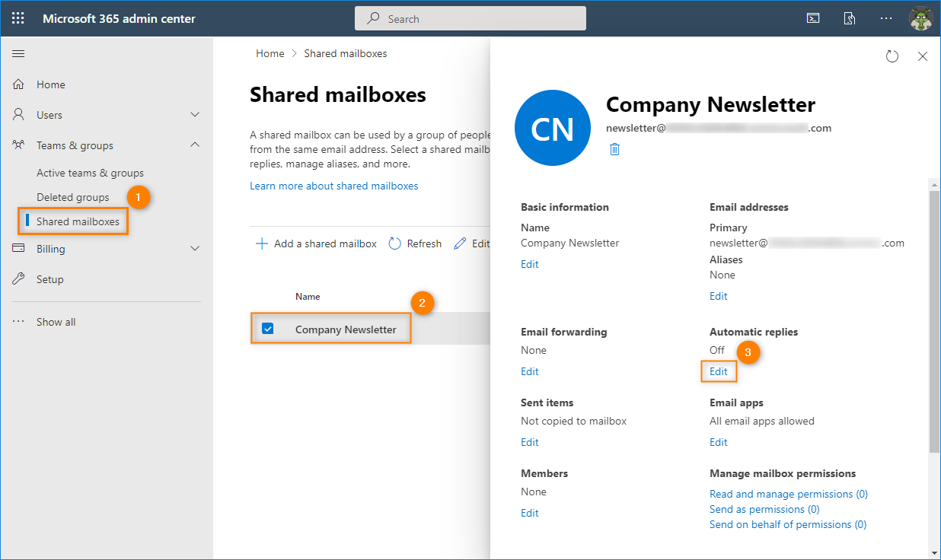941x560 pixels.
Task: Open the more options ellipsis in header
Action: pyautogui.click(x=885, y=18)
